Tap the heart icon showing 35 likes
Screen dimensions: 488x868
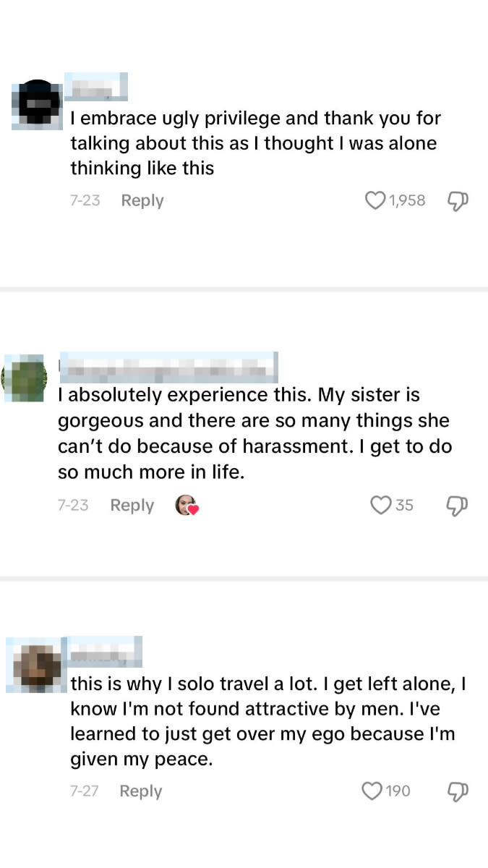pyautogui.click(x=380, y=505)
